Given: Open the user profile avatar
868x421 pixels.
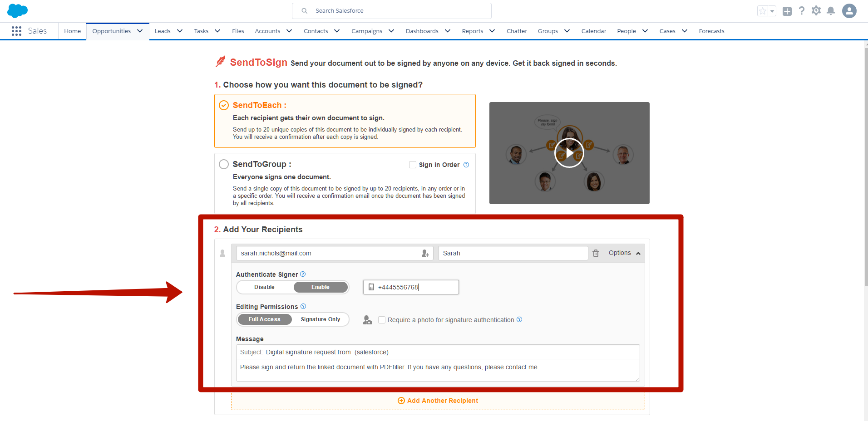Looking at the screenshot, I should point(849,11).
